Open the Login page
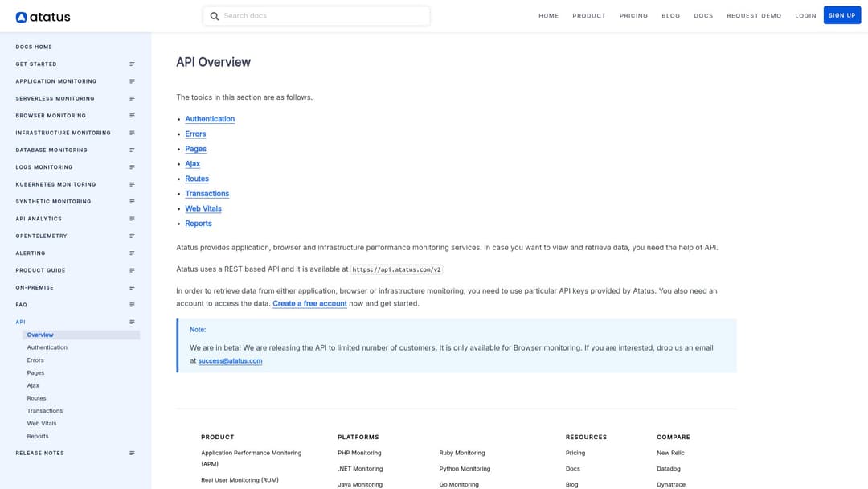868x489 pixels. pyautogui.click(x=805, y=16)
